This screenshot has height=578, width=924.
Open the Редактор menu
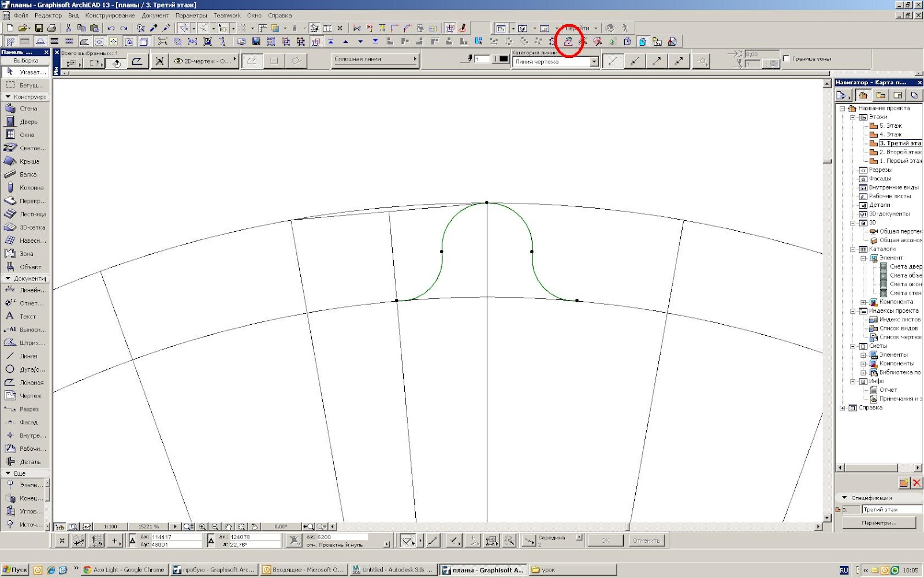[48, 16]
